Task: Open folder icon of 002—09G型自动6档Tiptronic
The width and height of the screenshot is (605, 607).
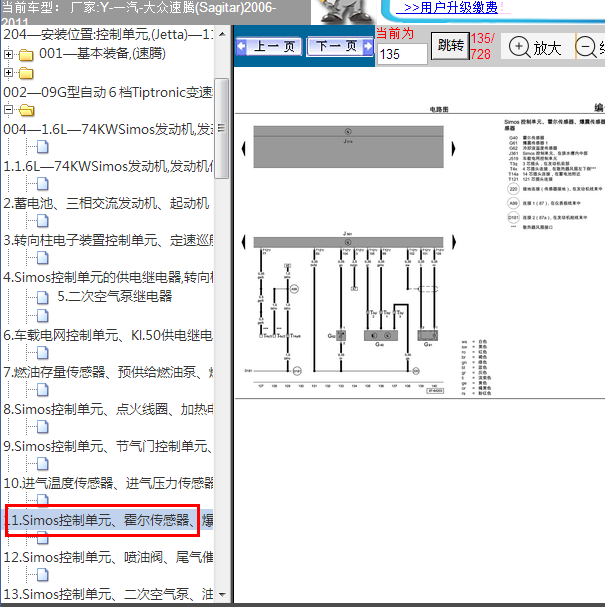Action: pos(26,73)
